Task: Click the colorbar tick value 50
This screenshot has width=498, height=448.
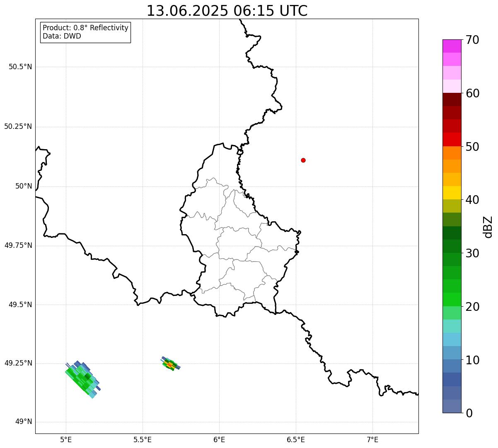Action: tap(473, 147)
